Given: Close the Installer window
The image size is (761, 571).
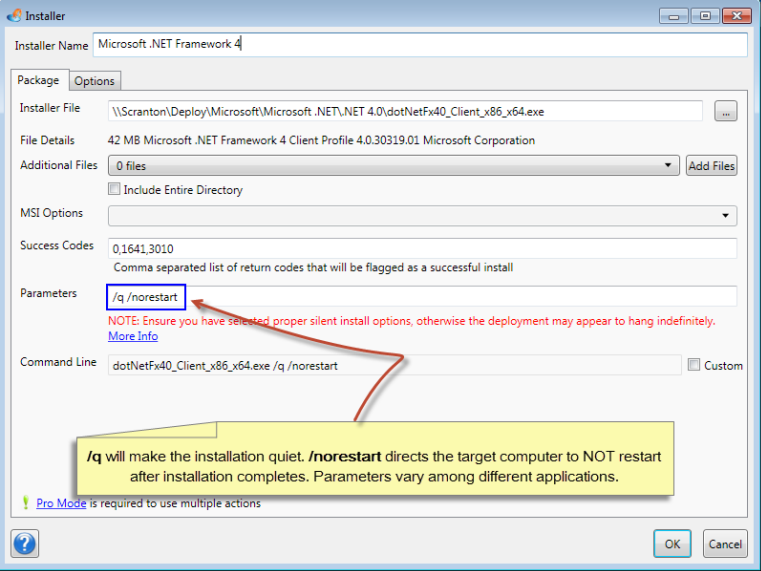Looking at the screenshot, I should [x=736, y=16].
